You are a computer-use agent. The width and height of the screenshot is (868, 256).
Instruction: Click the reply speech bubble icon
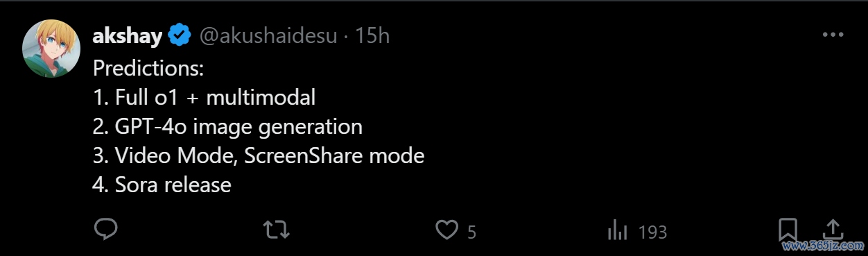point(105,230)
